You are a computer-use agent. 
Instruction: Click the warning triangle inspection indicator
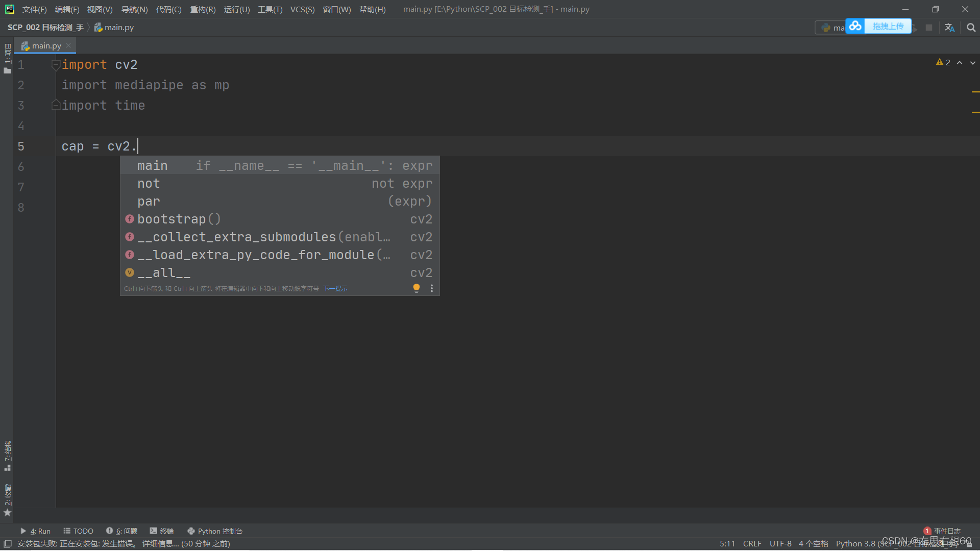pyautogui.click(x=940, y=62)
